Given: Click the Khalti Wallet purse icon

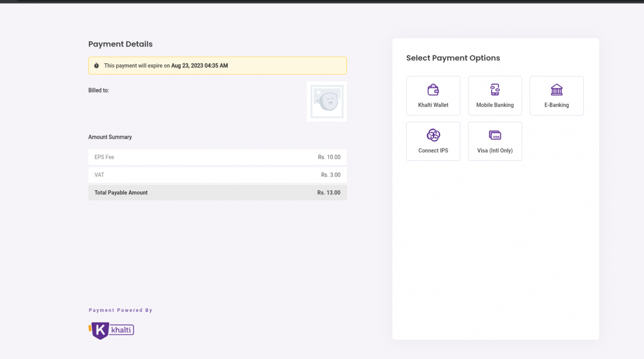Looking at the screenshot, I should tap(433, 89).
